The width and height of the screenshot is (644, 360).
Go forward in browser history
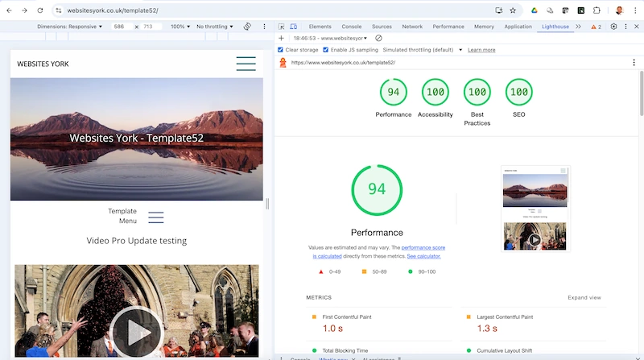[x=24, y=10]
